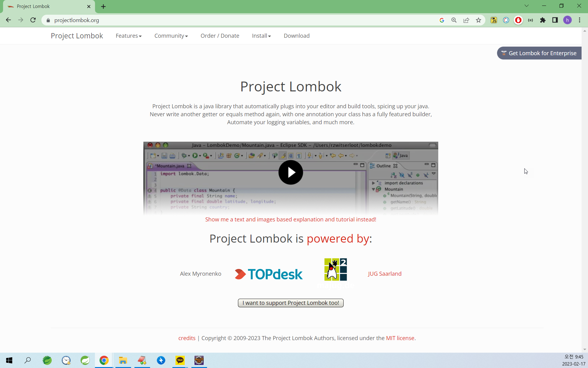View site security lock info
Screen dimensions: 588x368
(48, 20)
